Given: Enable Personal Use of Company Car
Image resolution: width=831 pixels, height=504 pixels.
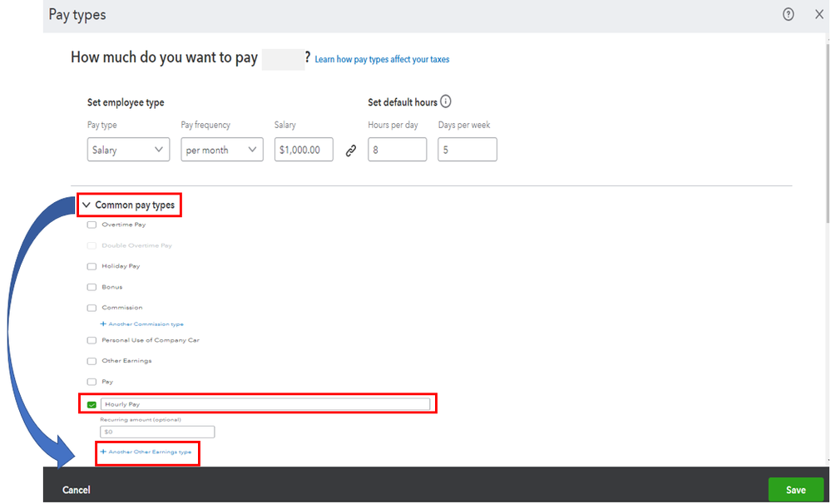Looking at the screenshot, I should click(x=92, y=340).
